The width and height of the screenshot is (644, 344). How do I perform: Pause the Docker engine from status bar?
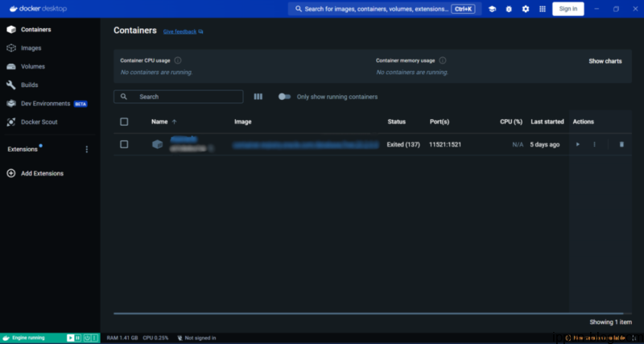(x=77, y=338)
